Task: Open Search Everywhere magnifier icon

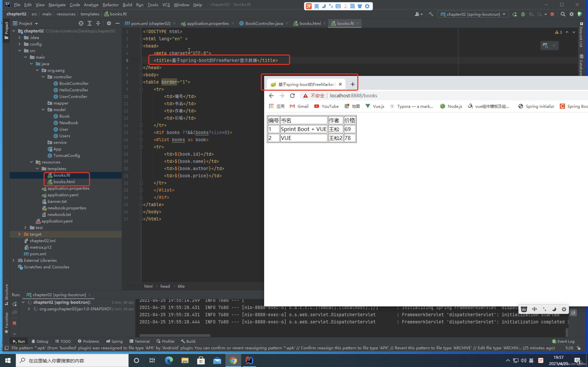Action: [563, 14]
